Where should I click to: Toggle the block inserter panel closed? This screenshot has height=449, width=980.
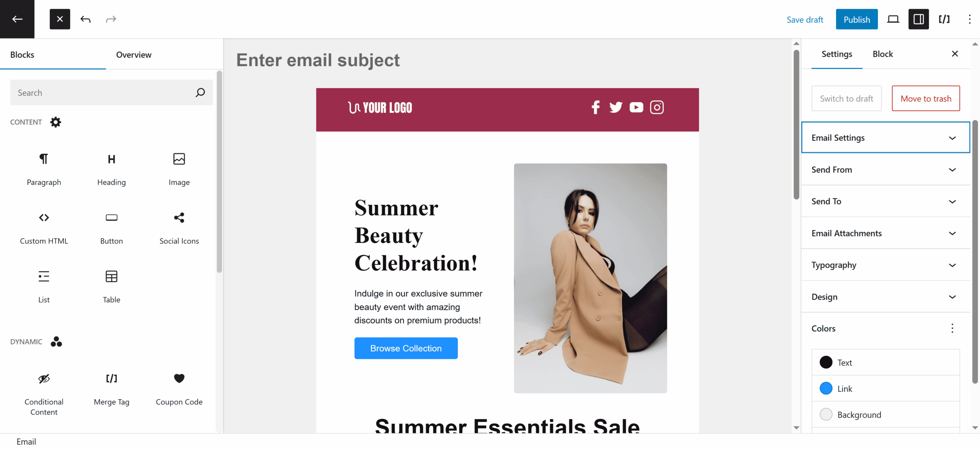point(60,19)
